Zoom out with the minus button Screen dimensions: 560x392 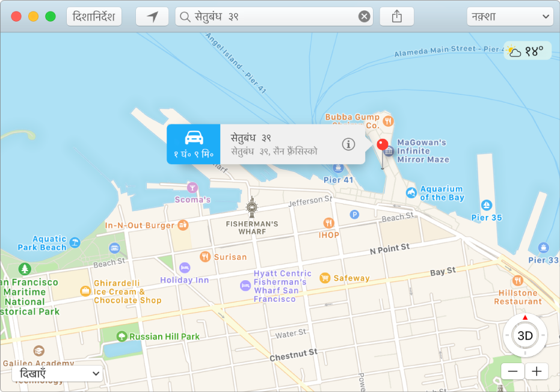513,372
